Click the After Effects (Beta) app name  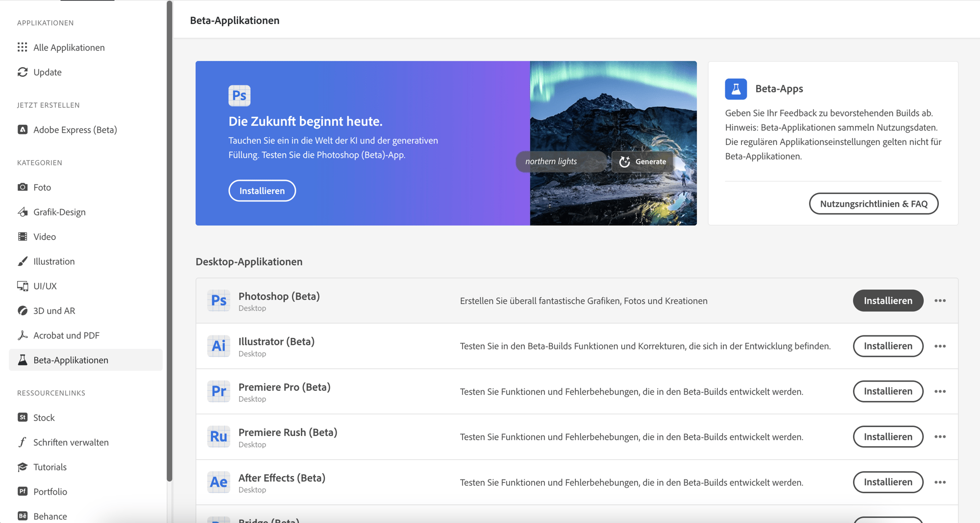[x=282, y=478]
